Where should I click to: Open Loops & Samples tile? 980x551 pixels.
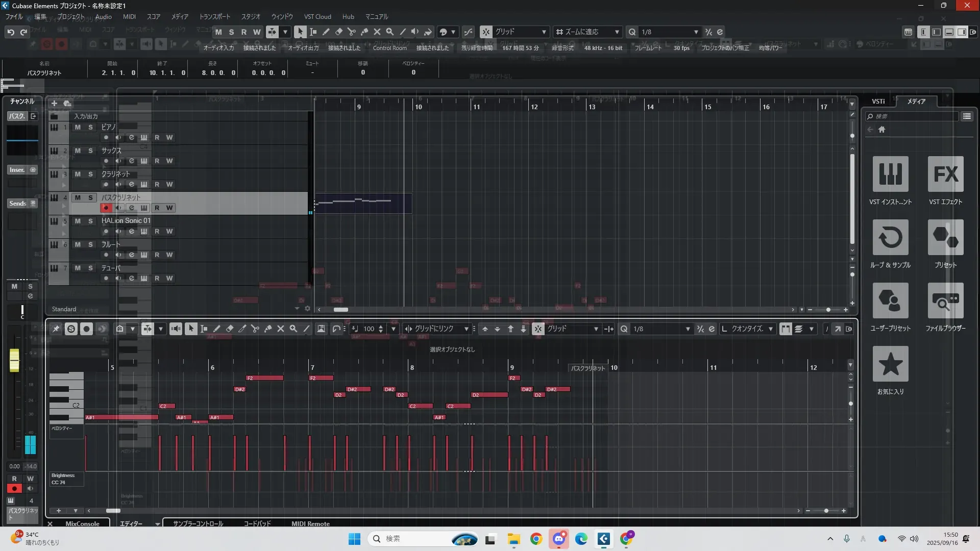coord(890,238)
